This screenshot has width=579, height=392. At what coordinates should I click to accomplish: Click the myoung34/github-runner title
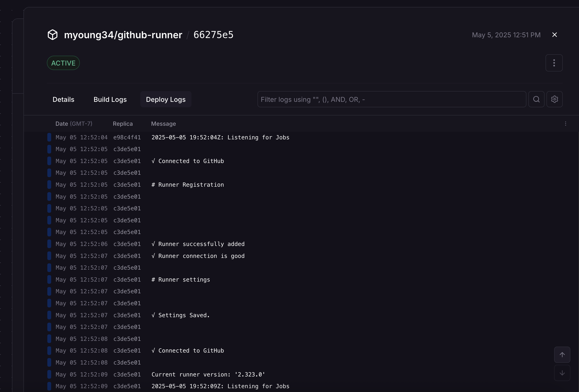pyautogui.click(x=123, y=35)
